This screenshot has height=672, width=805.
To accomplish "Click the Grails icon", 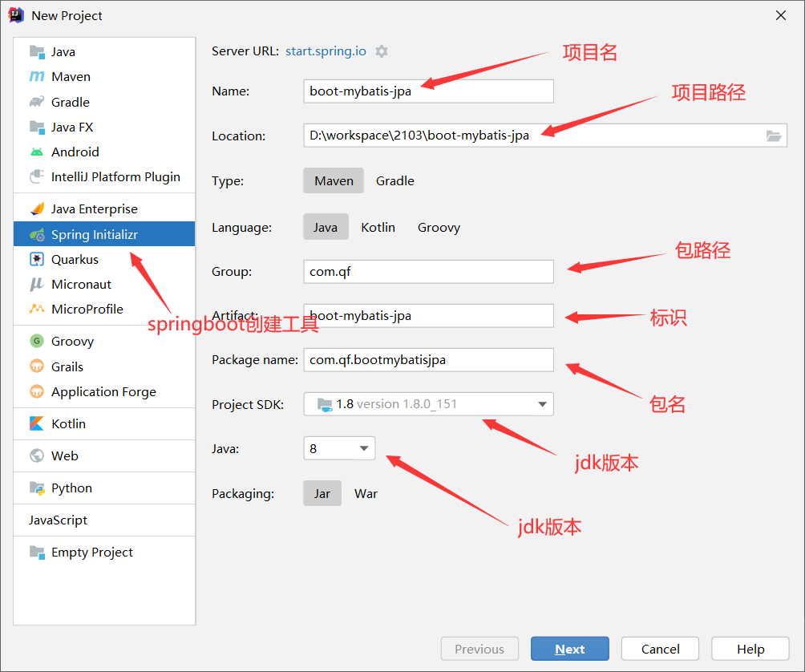I will point(37,366).
